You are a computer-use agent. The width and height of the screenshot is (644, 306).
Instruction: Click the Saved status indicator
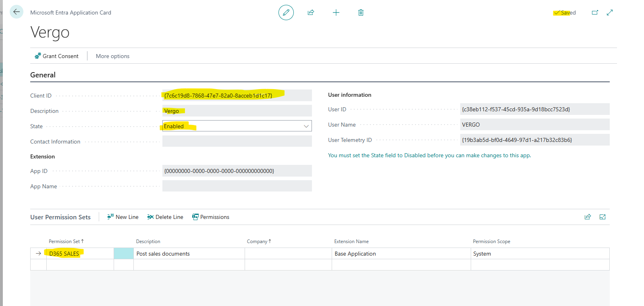click(x=565, y=12)
